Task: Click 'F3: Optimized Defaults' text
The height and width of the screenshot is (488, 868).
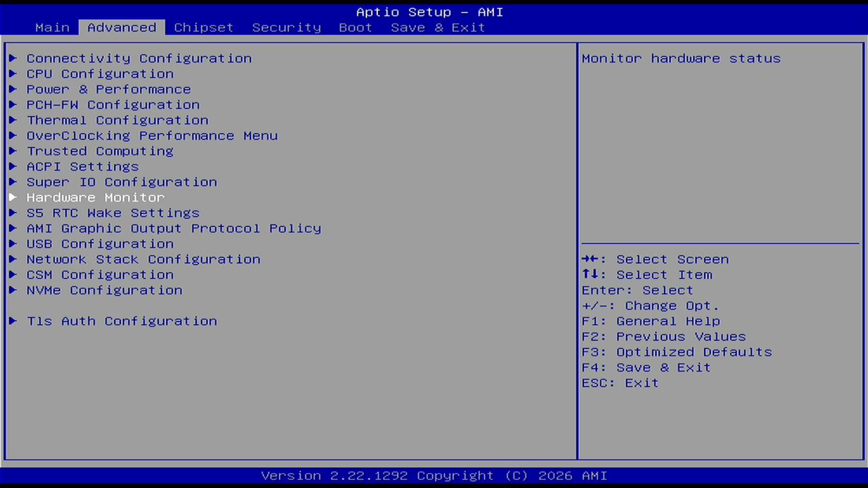Action: point(677,353)
